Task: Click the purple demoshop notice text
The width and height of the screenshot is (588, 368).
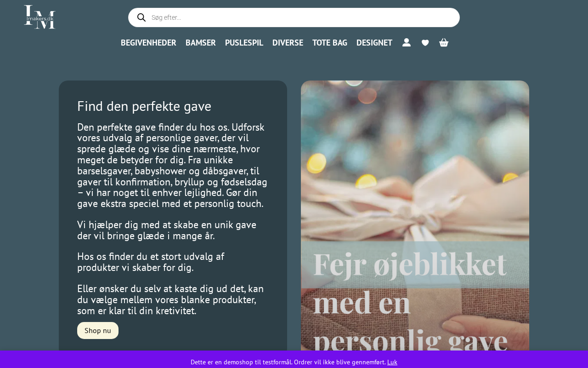Action: click(288, 362)
